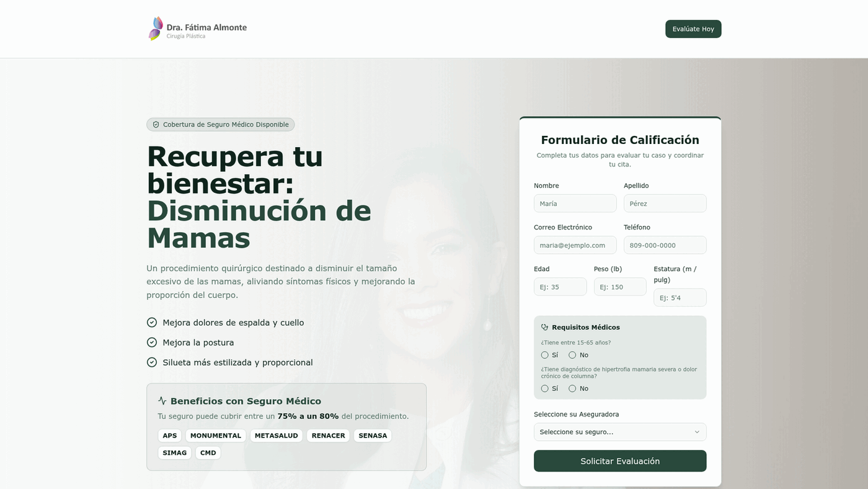Click the 'Disminución de Mamas' headline
868x489 pixels.
coord(259,225)
